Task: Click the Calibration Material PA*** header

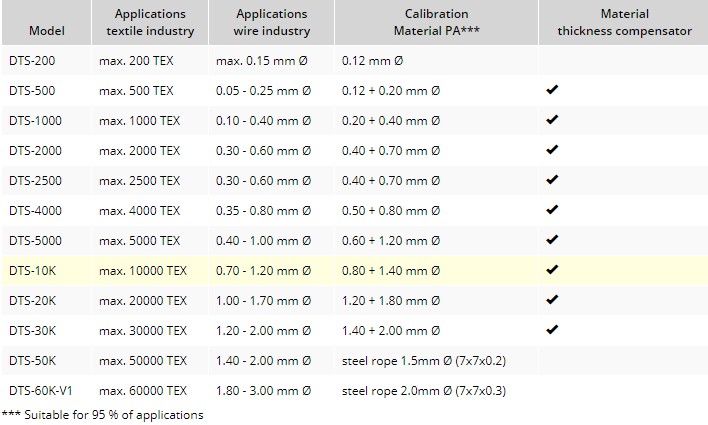Action: click(436, 23)
